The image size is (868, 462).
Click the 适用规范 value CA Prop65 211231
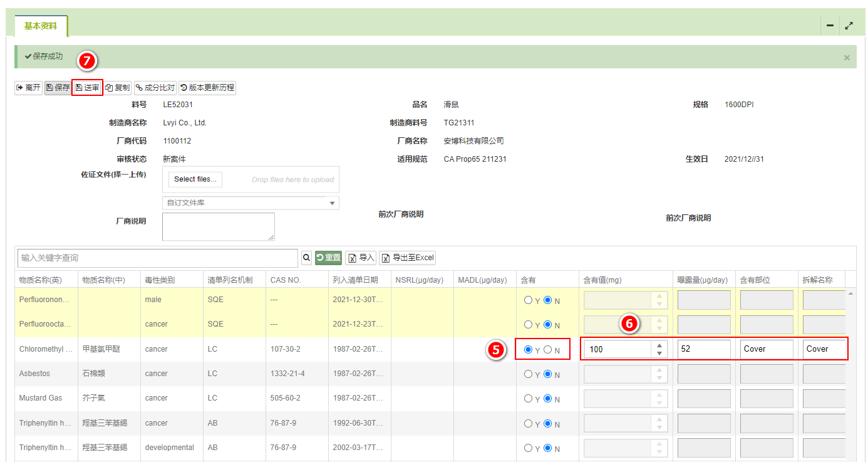click(x=475, y=159)
